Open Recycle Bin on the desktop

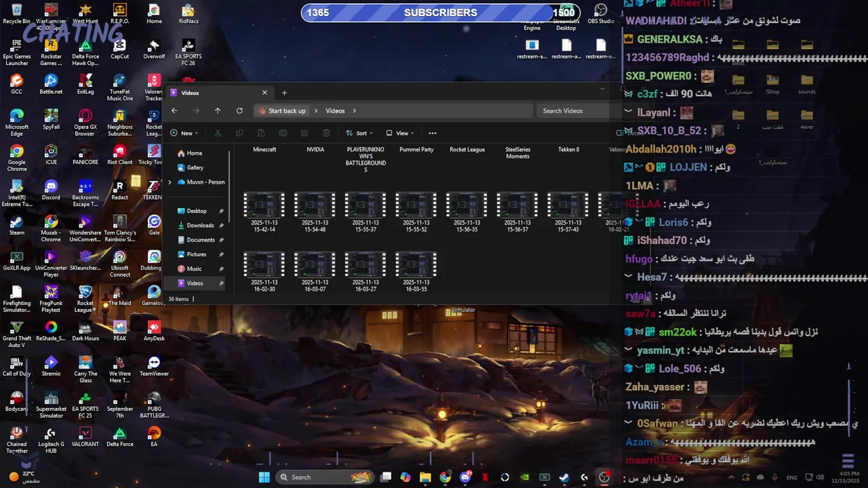(x=16, y=14)
